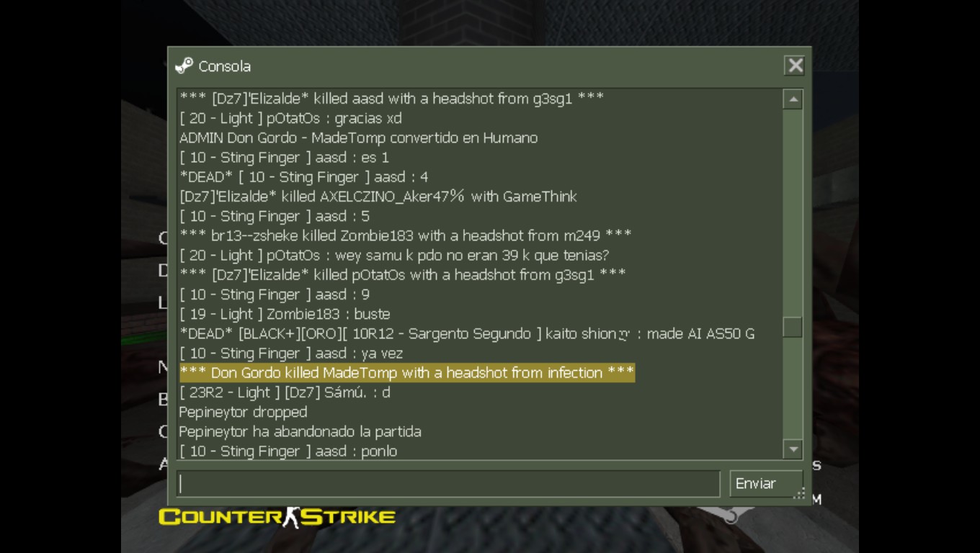
Task: Click the Counter-Strike logo
Action: pyautogui.click(x=277, y=517)
